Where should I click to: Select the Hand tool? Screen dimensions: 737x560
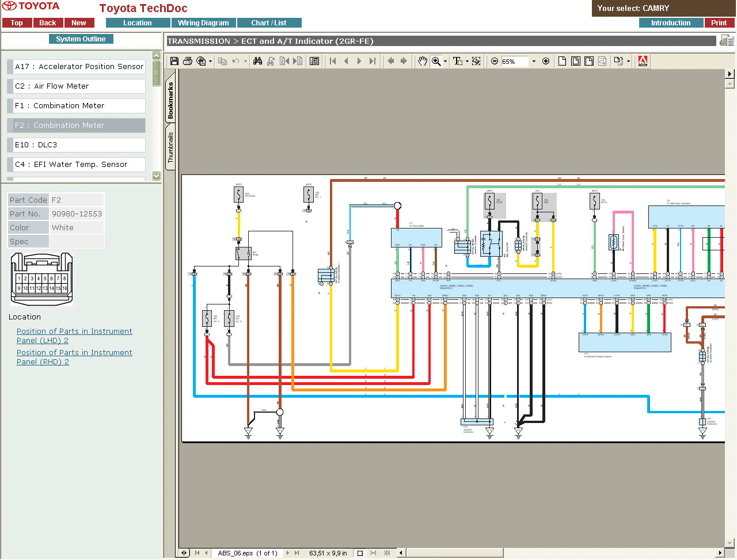click(423, 61)
